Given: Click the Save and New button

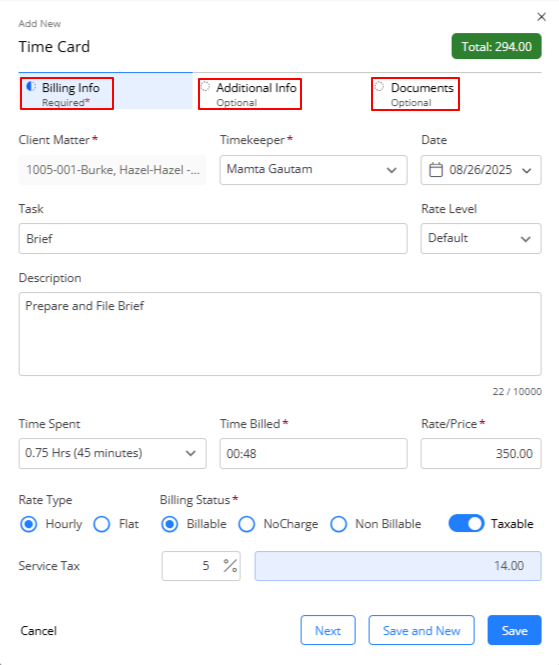Looking at the screenshot, I should [x=422, y=630].
